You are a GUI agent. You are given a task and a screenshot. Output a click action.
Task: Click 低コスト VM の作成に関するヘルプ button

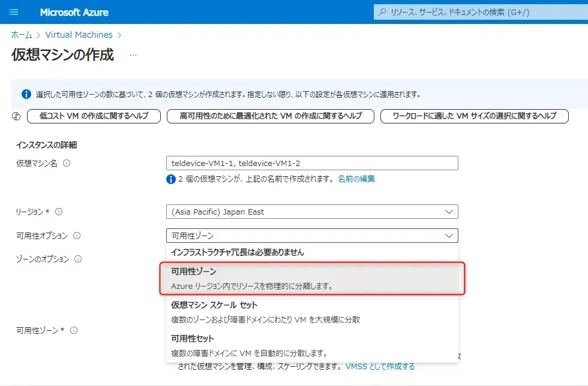tap(94, 116)
